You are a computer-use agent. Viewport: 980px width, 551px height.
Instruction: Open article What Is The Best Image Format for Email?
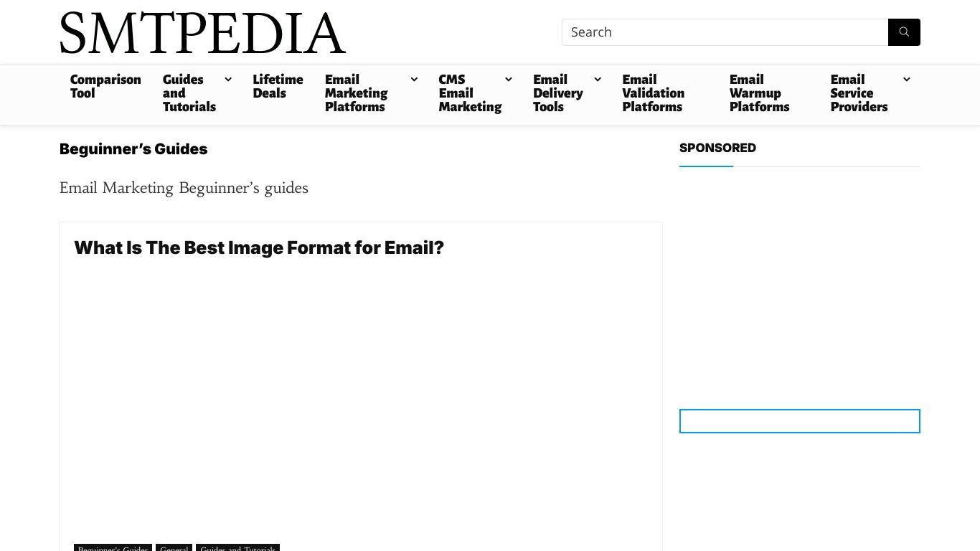pos(259,248)
